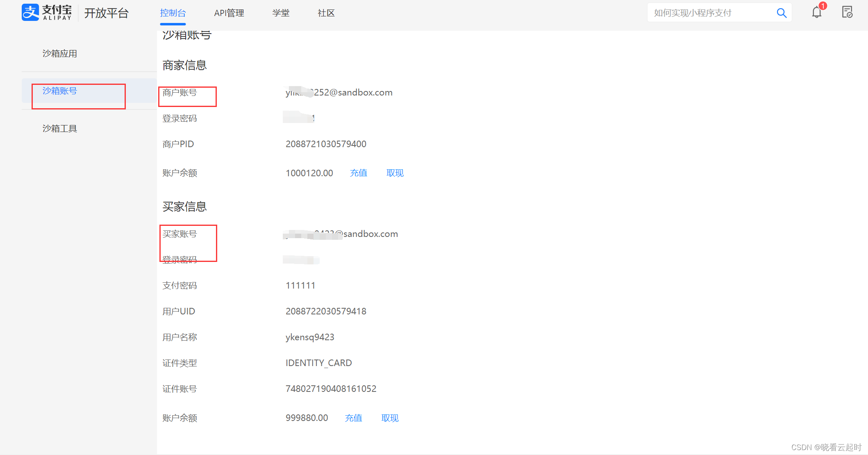868x455 pixels.
Task: Open the notification bell
Action: pos(817,12)
